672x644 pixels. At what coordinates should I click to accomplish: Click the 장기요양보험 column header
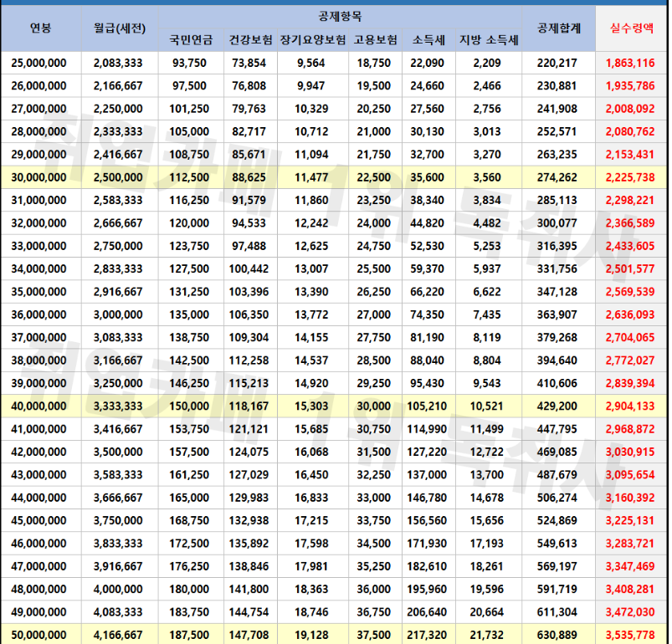coord(313,40)
